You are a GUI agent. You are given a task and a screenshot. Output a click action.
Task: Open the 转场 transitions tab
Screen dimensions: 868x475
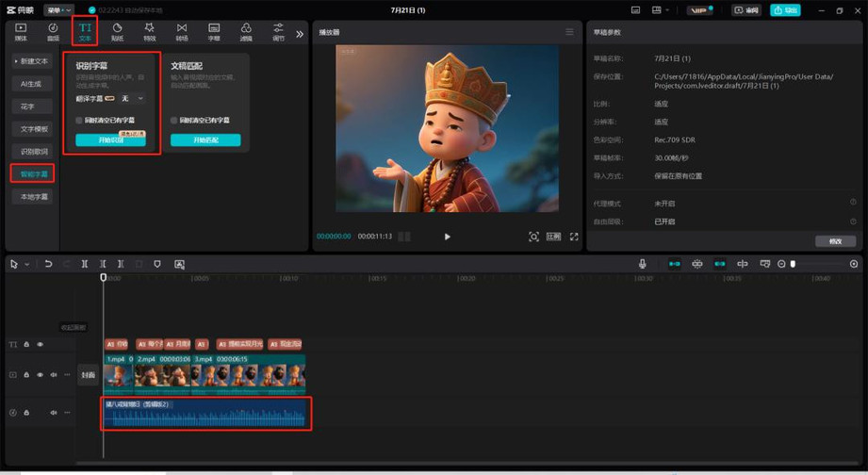click(182, 32)
